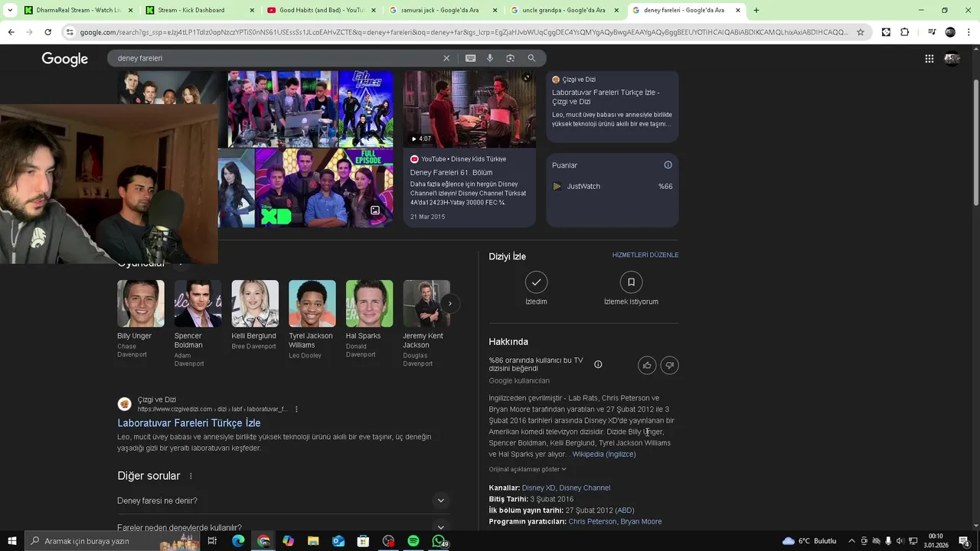
Task: Give the show a thumbs up
Action: (647, 365)
